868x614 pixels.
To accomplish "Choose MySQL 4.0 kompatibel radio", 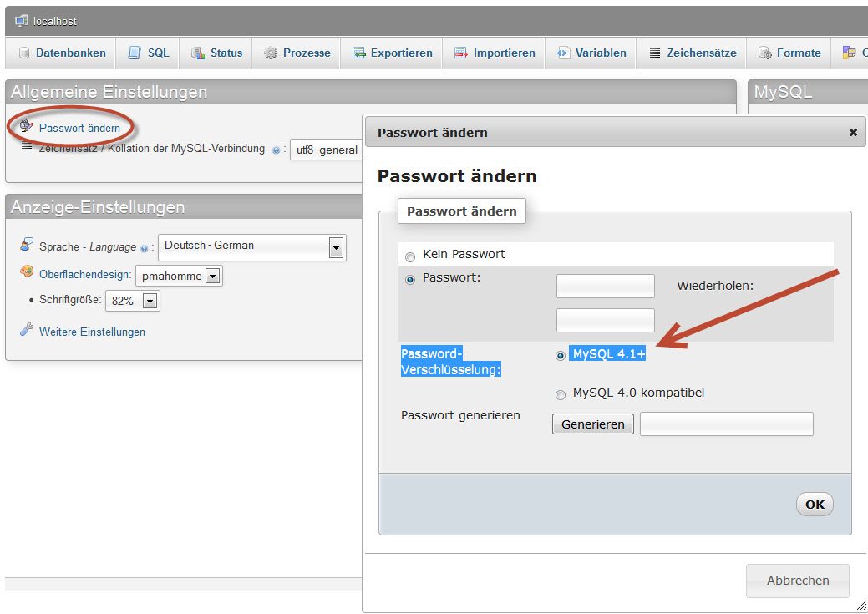I will (561, 395).
